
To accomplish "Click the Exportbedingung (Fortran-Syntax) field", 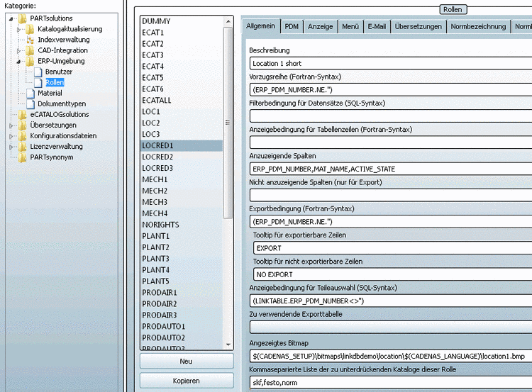I will [391, 222].
